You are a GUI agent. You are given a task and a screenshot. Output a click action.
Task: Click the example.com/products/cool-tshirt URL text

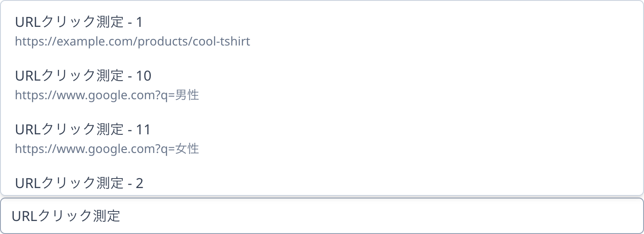point(132,42)
